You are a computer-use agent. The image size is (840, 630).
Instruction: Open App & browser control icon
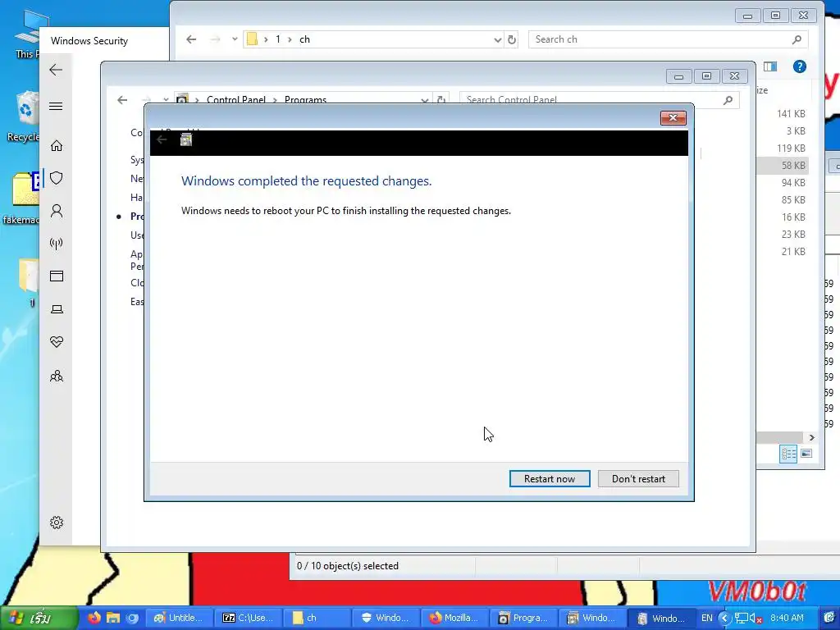pyautogui.click(x=57, y=276)
